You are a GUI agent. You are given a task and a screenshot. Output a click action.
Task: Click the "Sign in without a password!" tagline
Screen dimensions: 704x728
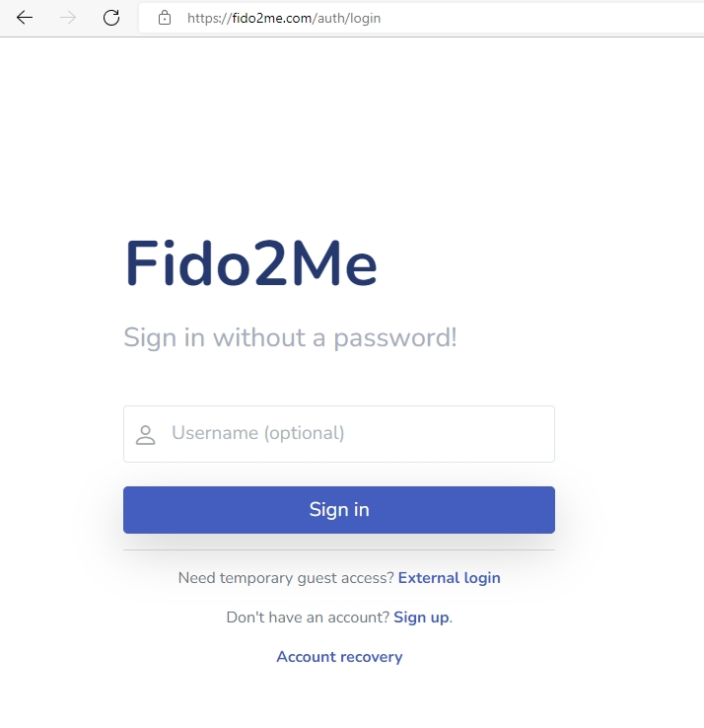[290, 337]
